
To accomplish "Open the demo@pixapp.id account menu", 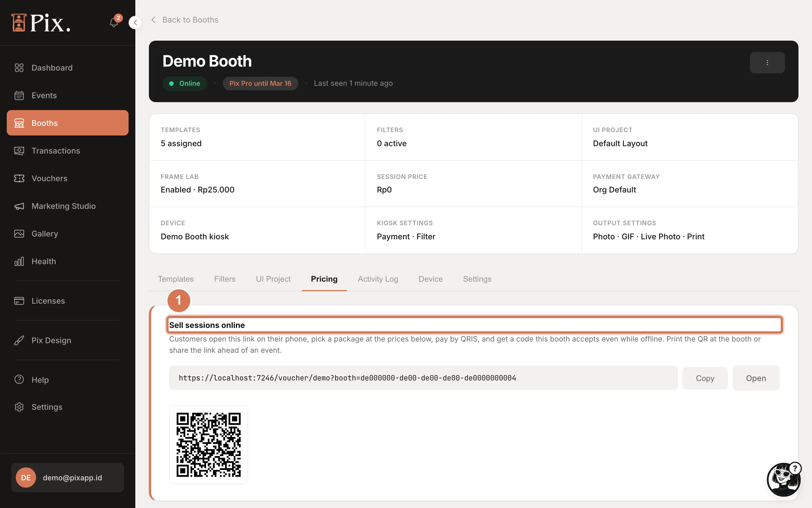I will [67, 478].
